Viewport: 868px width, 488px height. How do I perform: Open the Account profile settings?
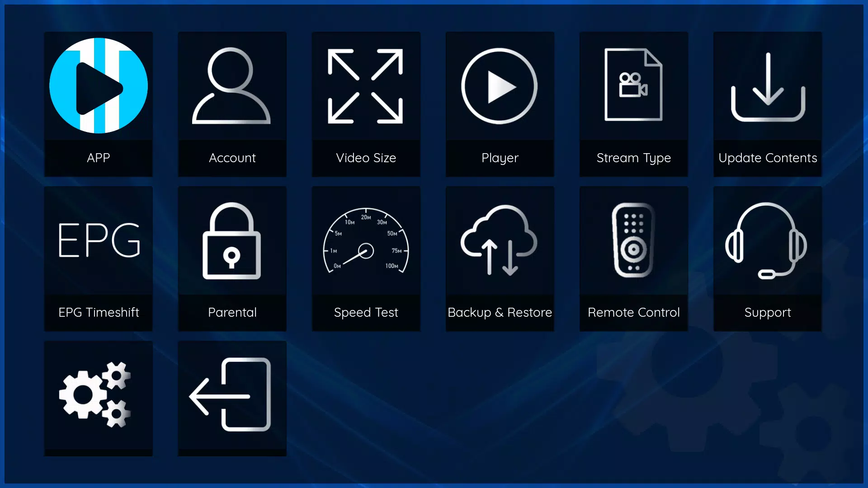click(x=232, y=103)
